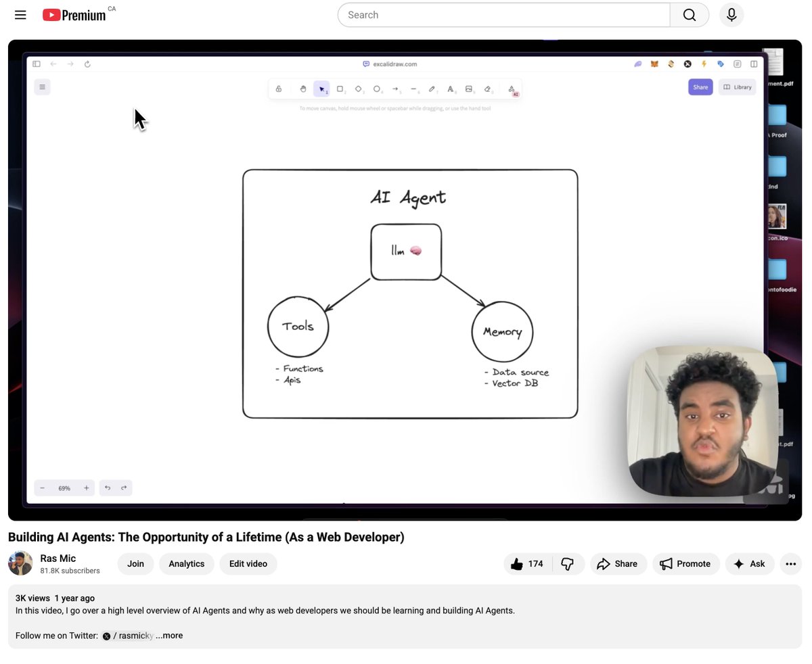The width and height of the screenshot is (812, 664).
Task: Open the Ask AI button
Action: coord(749,564)
